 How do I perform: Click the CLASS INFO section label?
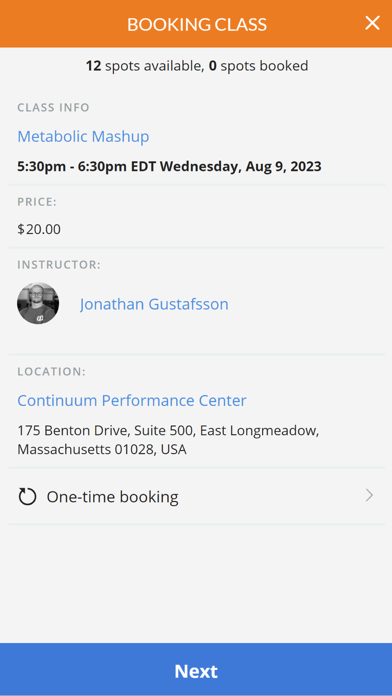point(53,107)
